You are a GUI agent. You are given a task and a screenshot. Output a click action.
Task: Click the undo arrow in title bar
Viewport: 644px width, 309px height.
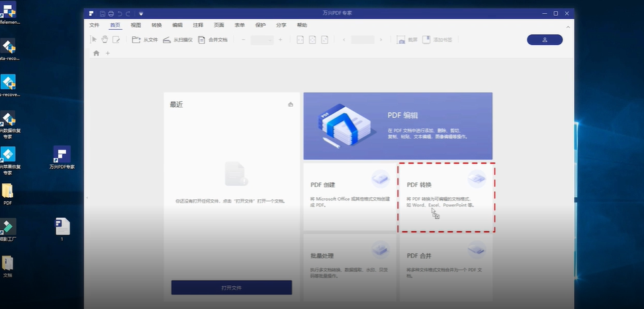[x=120, y=13]
